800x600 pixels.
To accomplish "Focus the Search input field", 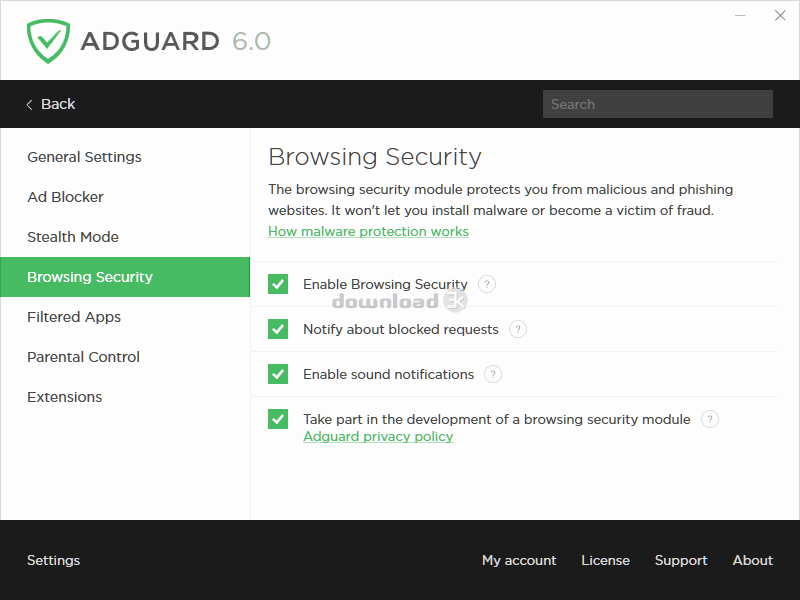I will click(658, 104).
